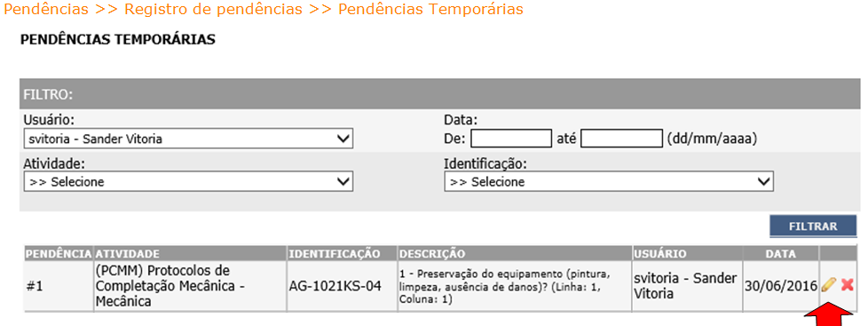
Task: Open Registro de pendências breadcrumb
Action: tap(213, 10)
